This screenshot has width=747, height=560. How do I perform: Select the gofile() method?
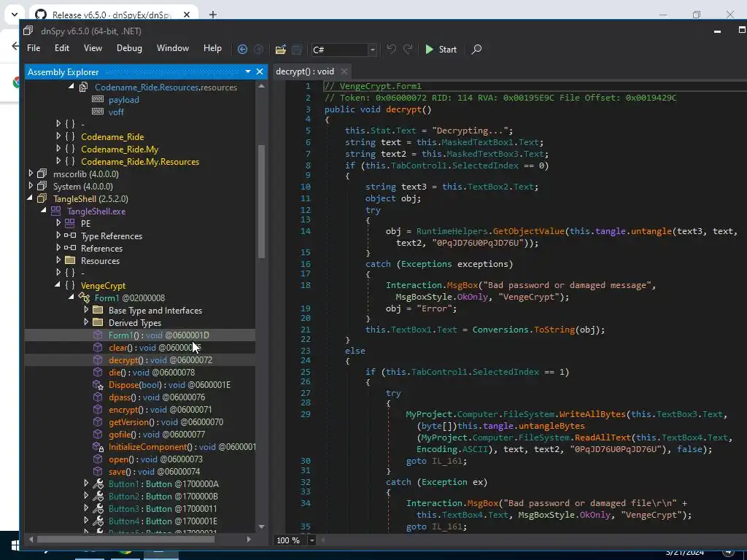pos(157,434)
